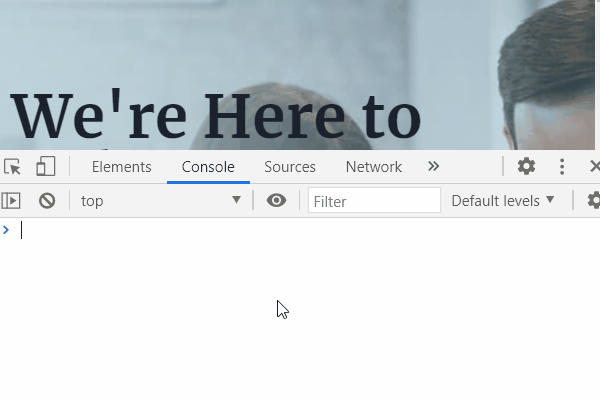Open the Network tab
The width and height of the screenshot is (600, 401).
click(x=373, y=167)
